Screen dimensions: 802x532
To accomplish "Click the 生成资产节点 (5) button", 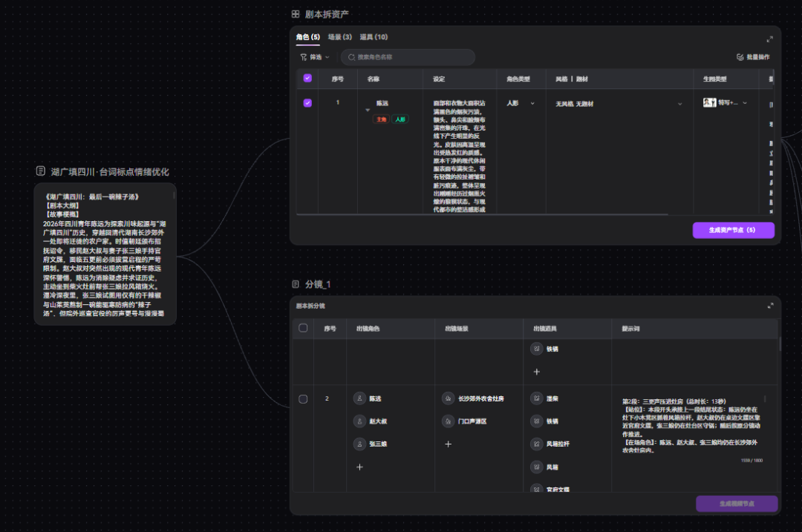I will (734, 230).
